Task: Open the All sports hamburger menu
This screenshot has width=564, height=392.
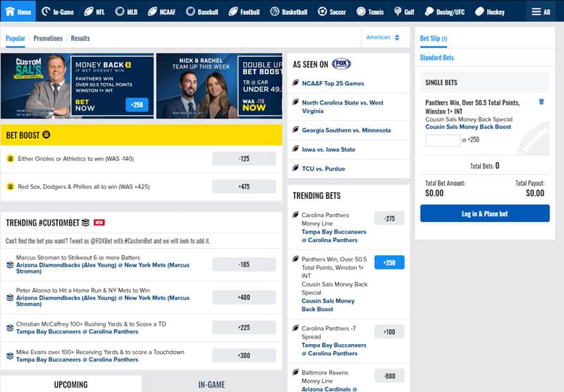Action: (x=541, y=12)
